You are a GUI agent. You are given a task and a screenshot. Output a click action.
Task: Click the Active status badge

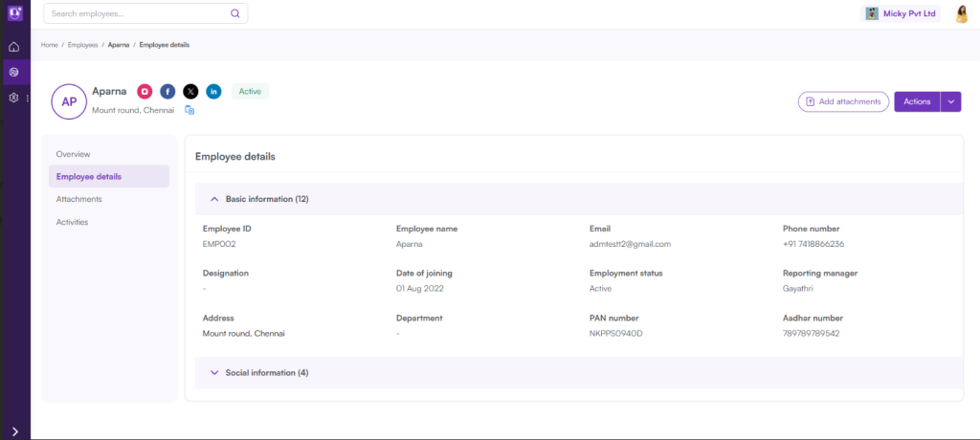(250, 91)
